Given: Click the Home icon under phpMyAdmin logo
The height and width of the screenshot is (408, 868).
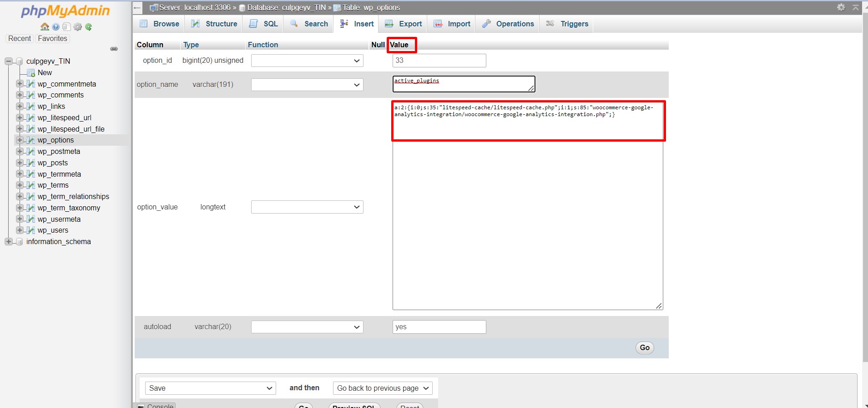Looking at the screenshot, I should [x=45, y=27].
